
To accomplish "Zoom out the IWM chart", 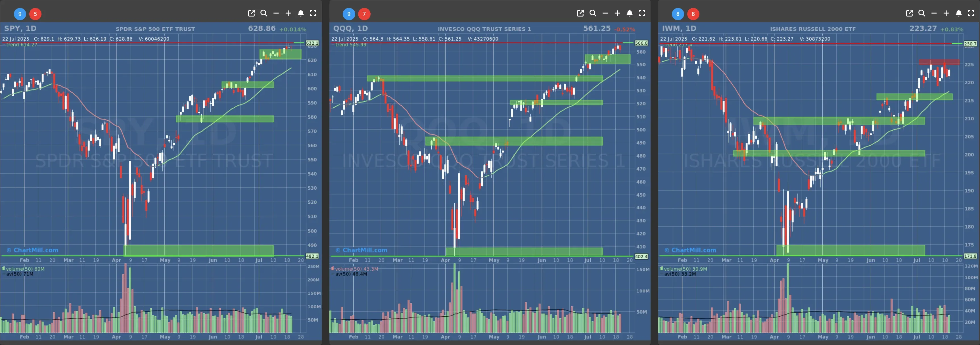I will [x=934, y=13].
